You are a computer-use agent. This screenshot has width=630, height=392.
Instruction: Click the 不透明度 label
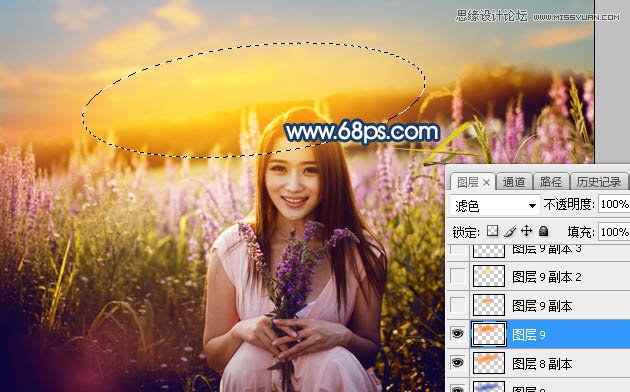click(569, 204)
